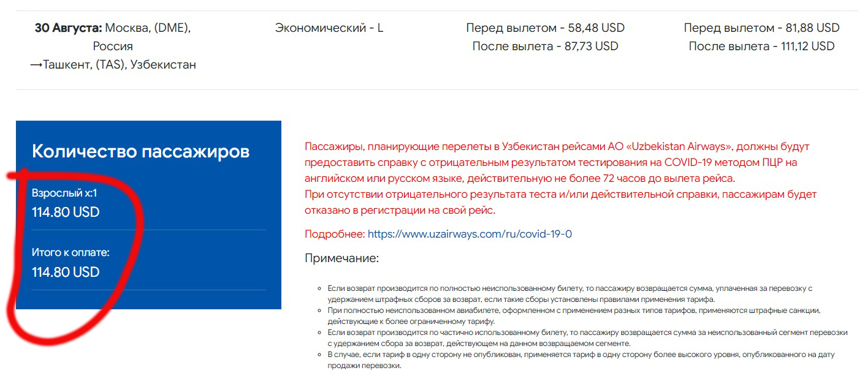The width and height of the screenshot is (868, 384).
Task: Click the 'Примечание:' heading
Action: point(341,258)
